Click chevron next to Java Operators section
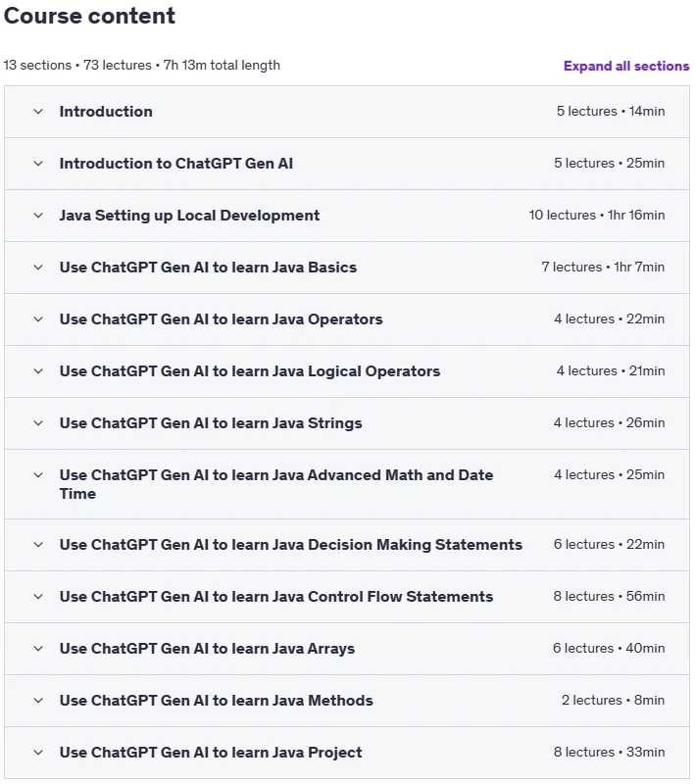This screenshot has height=784, width=696. click(x=38, y=319)
